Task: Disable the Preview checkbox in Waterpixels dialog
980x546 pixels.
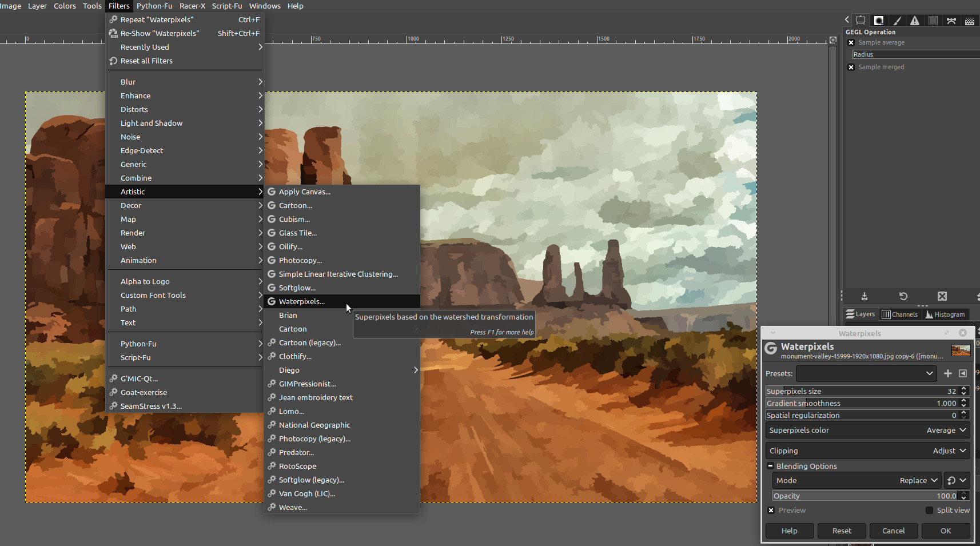Action: [x=771, y=510]
